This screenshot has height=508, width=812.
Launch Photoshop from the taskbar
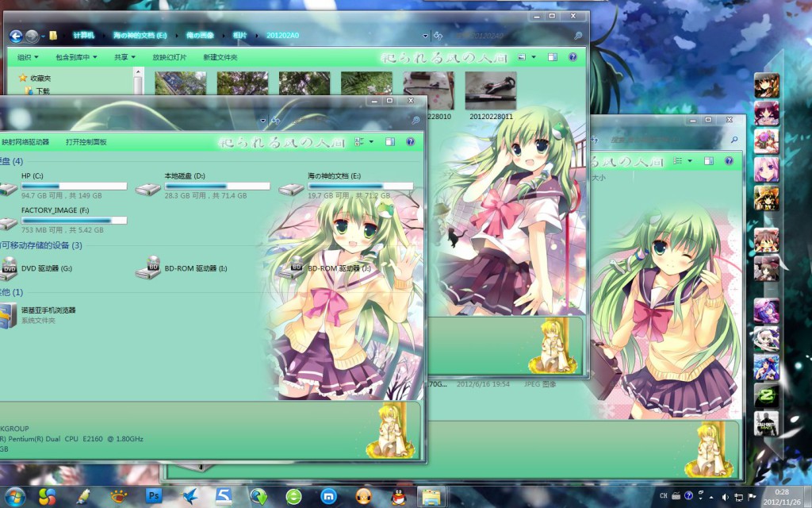(153, 496)
